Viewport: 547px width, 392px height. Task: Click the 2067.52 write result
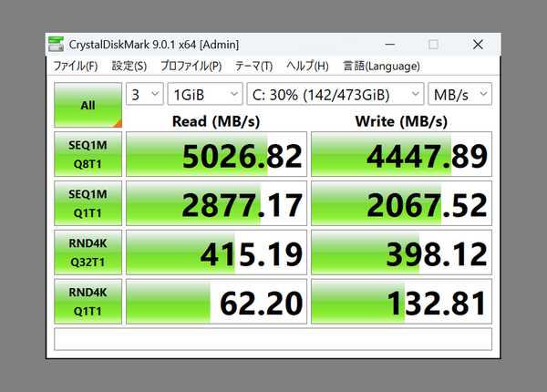[401, 203]
